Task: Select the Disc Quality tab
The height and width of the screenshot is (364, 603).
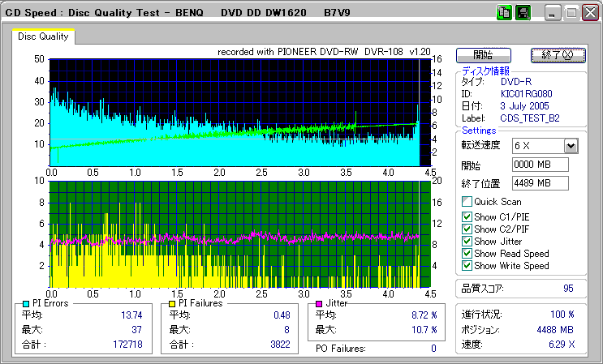Action: 44,36
